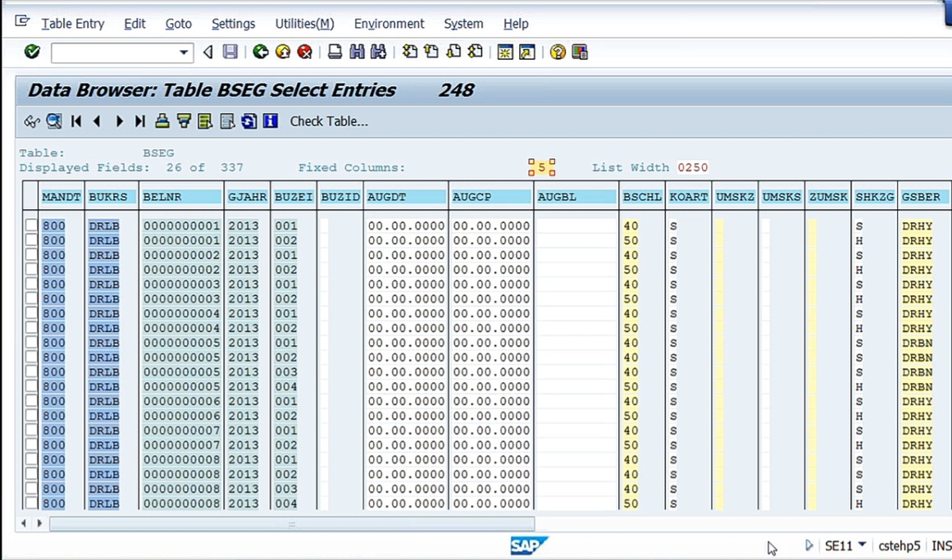Screen dimensions: 952x560
Task: Open the System menu
Action: 464,24
